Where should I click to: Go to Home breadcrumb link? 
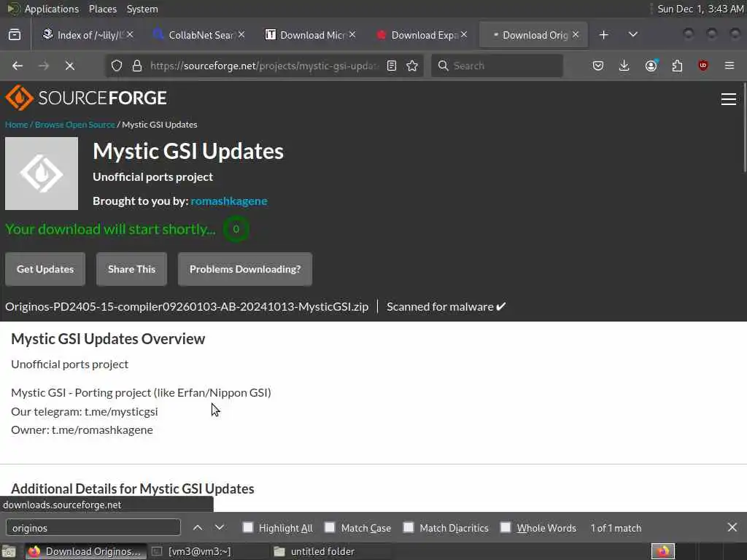coord(17,125)
